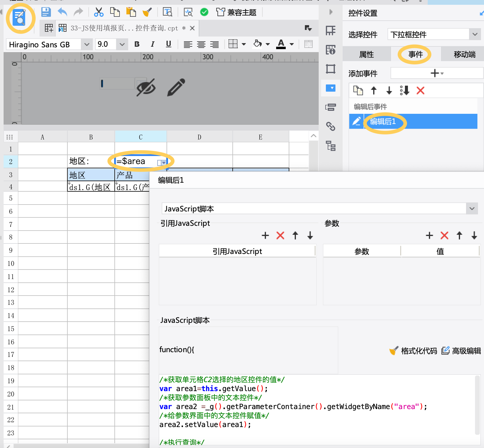Close the 33-JS使用填报页 cpt tab
The width and height of the screenshot is (484, 448).
click(x=192, y=28)
